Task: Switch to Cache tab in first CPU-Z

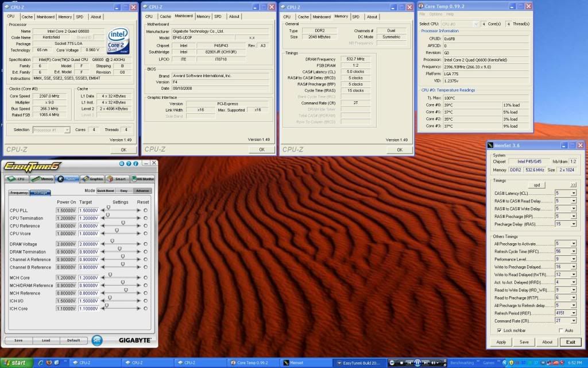Action: point(27,17)
